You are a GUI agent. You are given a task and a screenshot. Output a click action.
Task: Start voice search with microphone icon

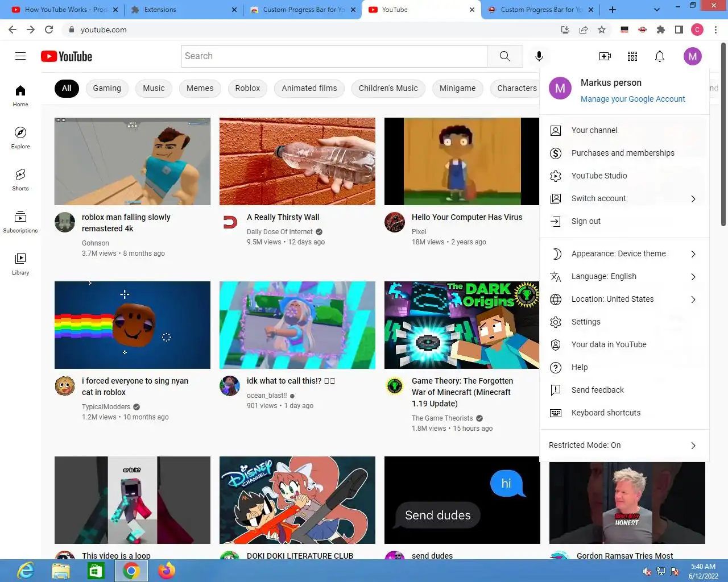coord(539,56)
